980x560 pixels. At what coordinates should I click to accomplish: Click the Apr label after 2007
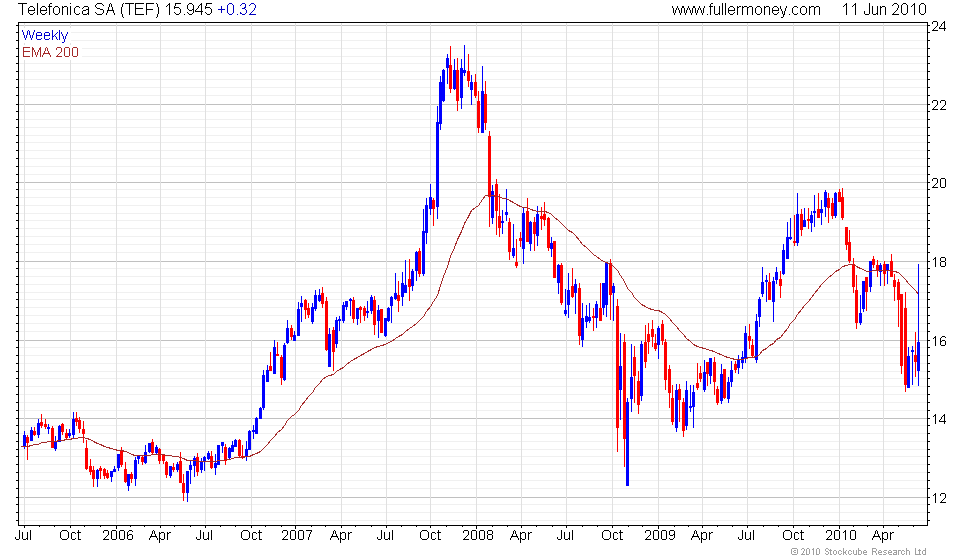tap(341, 536)
